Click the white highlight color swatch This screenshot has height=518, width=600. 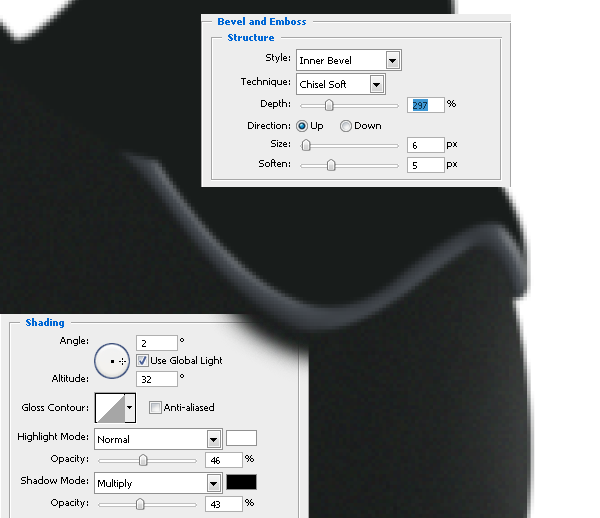[x=241, y=438]
